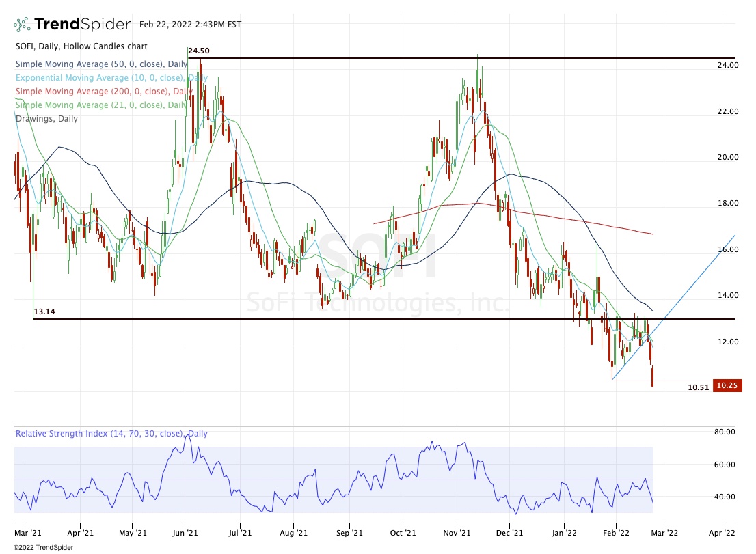Click the 10.51 horizontal line price label
Image resolution: width=756 pixels, height=554 pixels.
point(698,387)
